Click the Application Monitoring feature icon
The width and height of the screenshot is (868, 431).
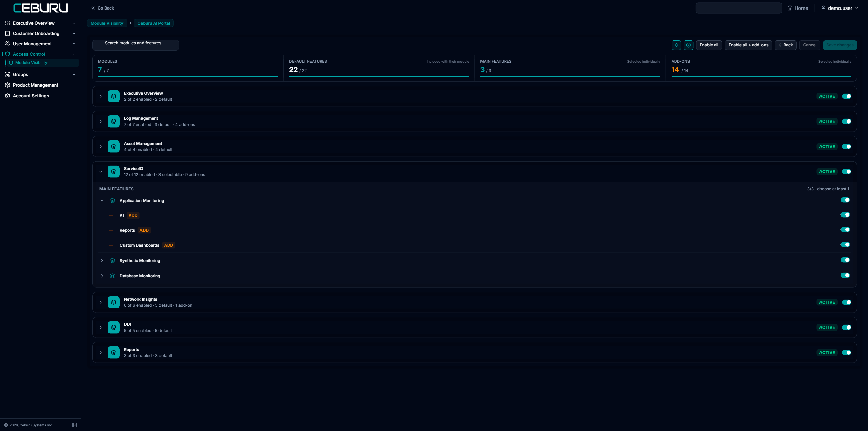pyautogui.click(x=112, y=201)
